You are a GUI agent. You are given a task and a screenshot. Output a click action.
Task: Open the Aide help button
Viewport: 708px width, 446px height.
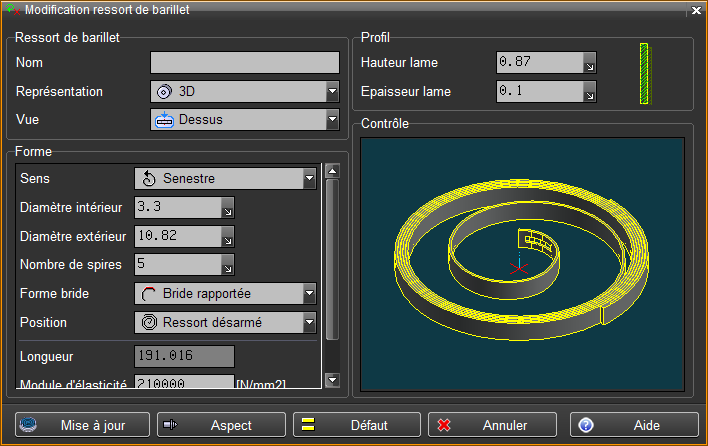[634, 425]
